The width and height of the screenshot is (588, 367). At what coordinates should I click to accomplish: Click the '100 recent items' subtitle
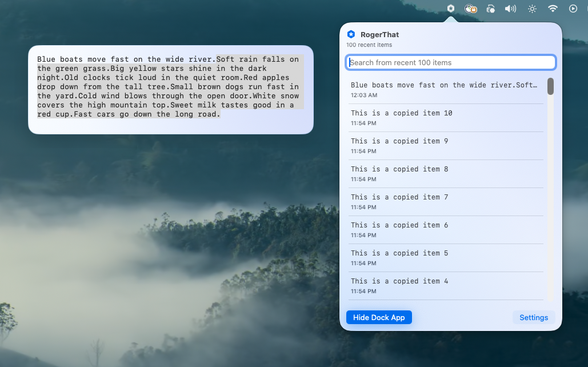(369, 45)
